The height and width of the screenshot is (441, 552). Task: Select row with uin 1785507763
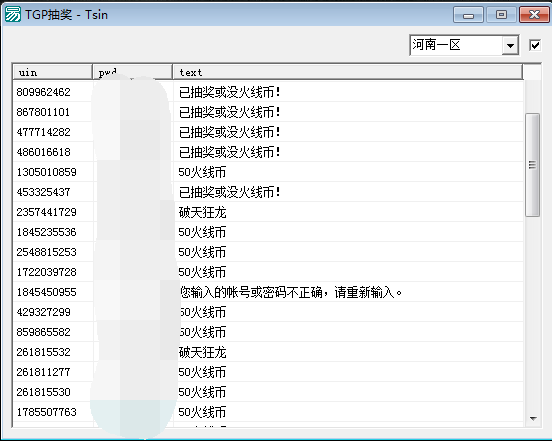coord(268,412)
